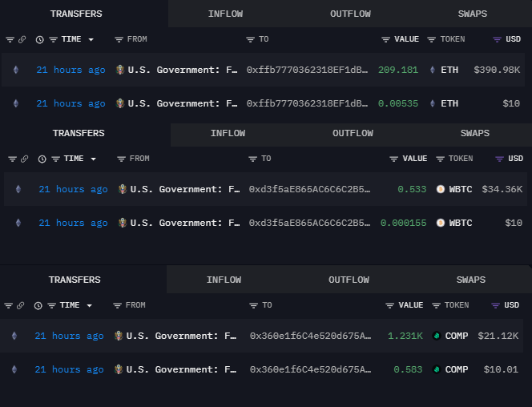
Task: Click the Ethereum chain icon on the $390.98K row
Action: tap(16, 70)
